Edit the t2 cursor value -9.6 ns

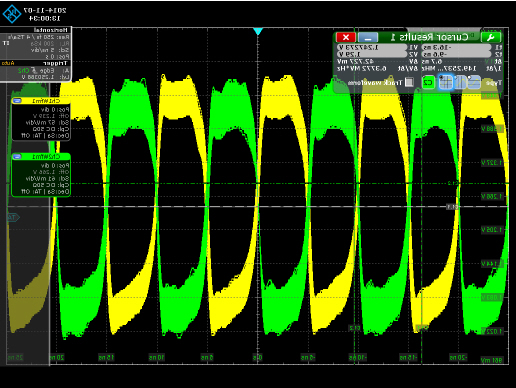(457, 54)
